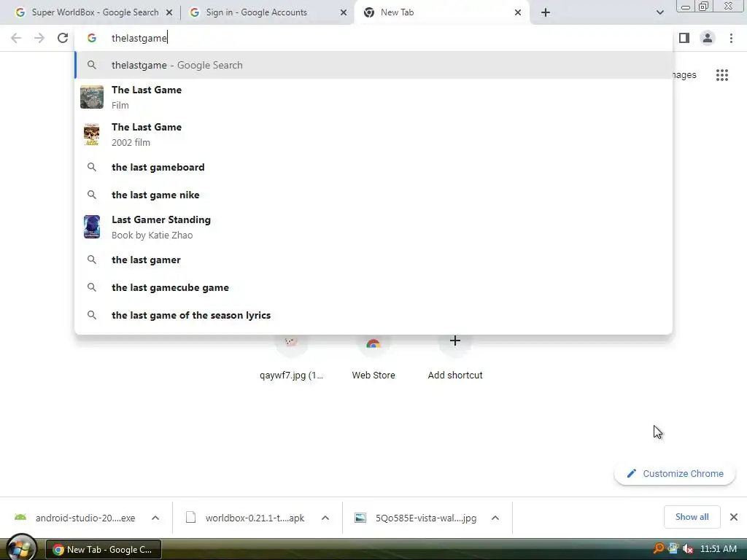Pick 'the last gamecube game' suggestion
Viewport: 747px width, 560px height.
tap(373, 287)
